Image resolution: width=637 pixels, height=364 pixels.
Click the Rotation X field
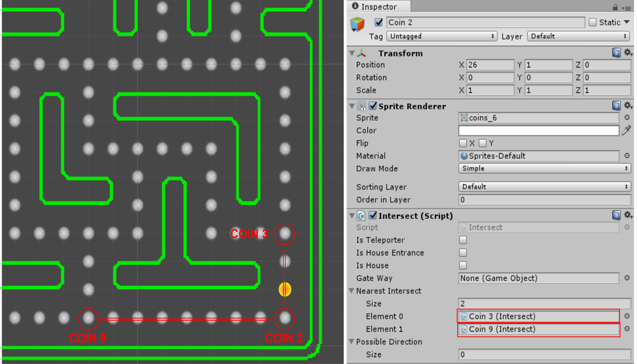(x=490, y=78)
